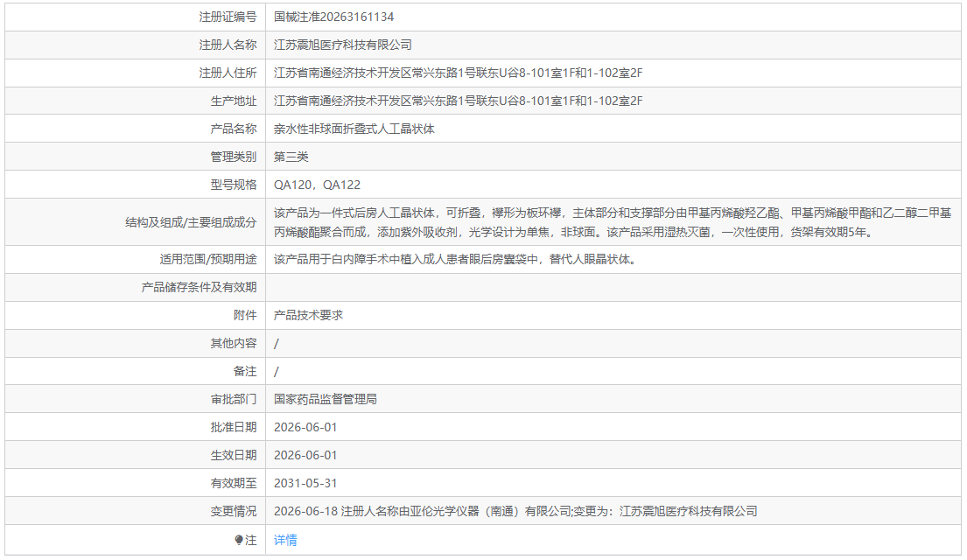Click the 注册人住所 label
The height and width of the screenshot is (560, 967).
(x=228, y=73)
